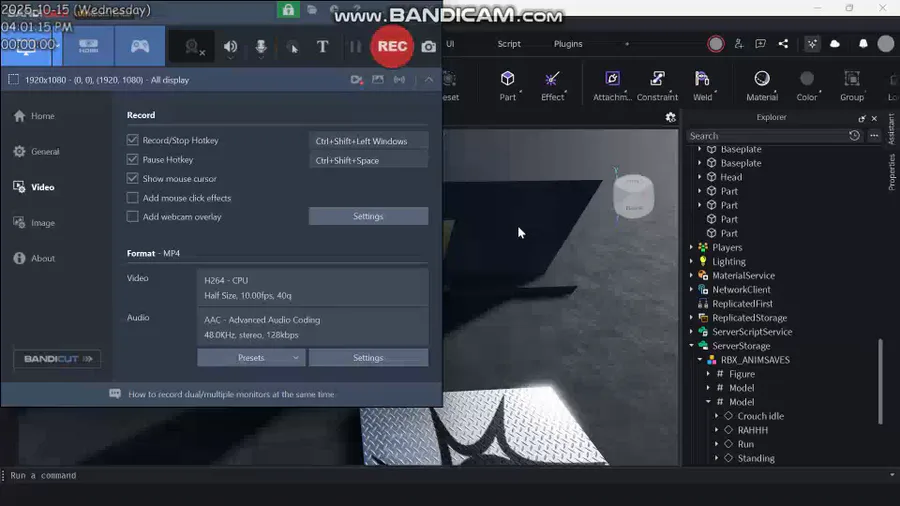900x506 pixels.
Task: Switch to the Script tab in Studio
Action: pos(509,44)
